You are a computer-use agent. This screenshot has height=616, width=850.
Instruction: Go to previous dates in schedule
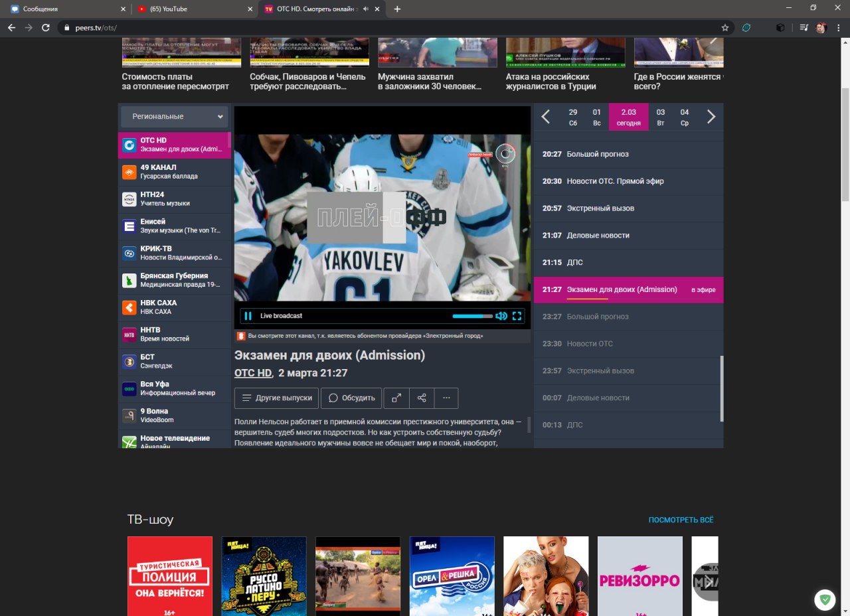pyautogui.click(x=546, y=117)
